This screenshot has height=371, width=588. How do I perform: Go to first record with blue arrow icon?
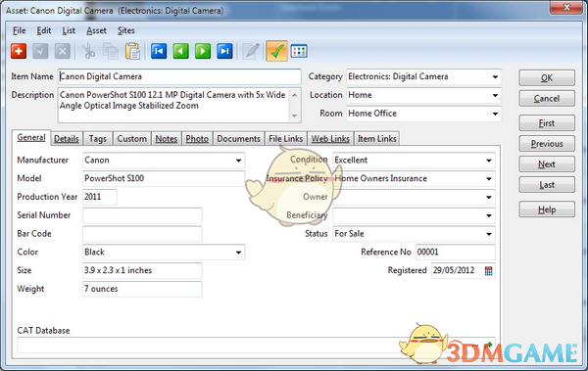click(x=159, y=51)
